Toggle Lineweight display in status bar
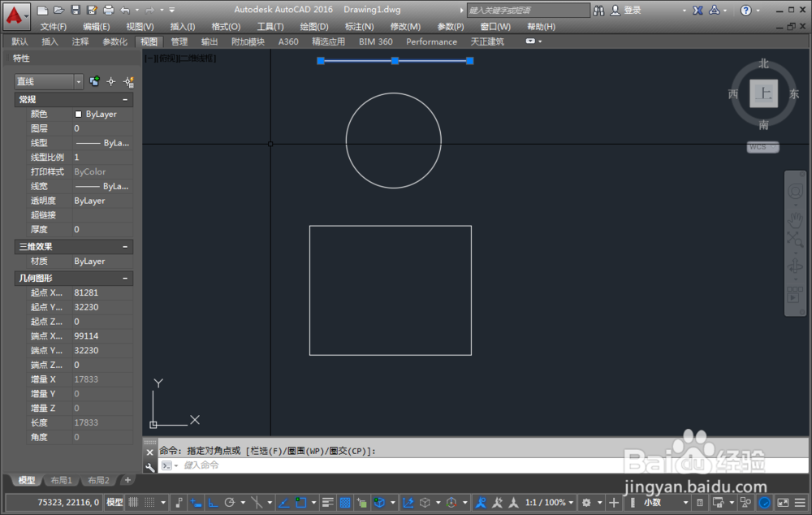The height and width of the screenshot is (515, 812). click(327, 503)
